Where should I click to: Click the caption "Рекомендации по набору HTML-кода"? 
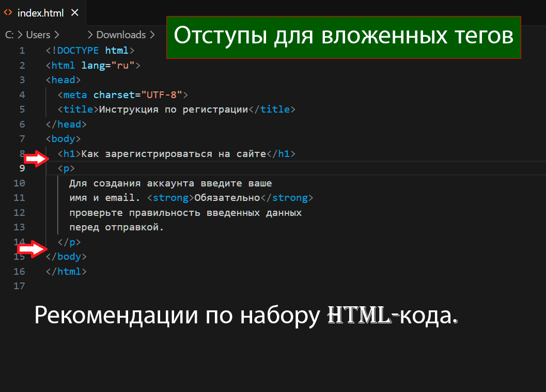[246, 315]
